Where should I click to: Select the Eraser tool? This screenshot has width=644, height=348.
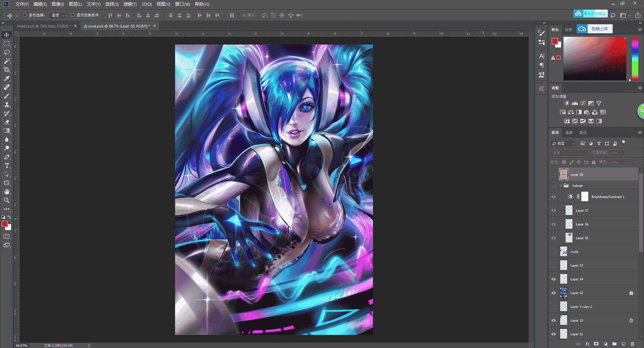click(x=7, y=122)
